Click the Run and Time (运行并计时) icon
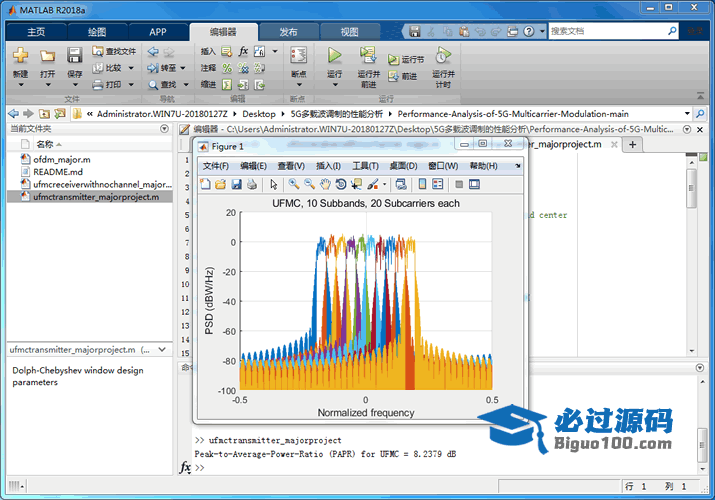715x500 pixels. [443, 55]
